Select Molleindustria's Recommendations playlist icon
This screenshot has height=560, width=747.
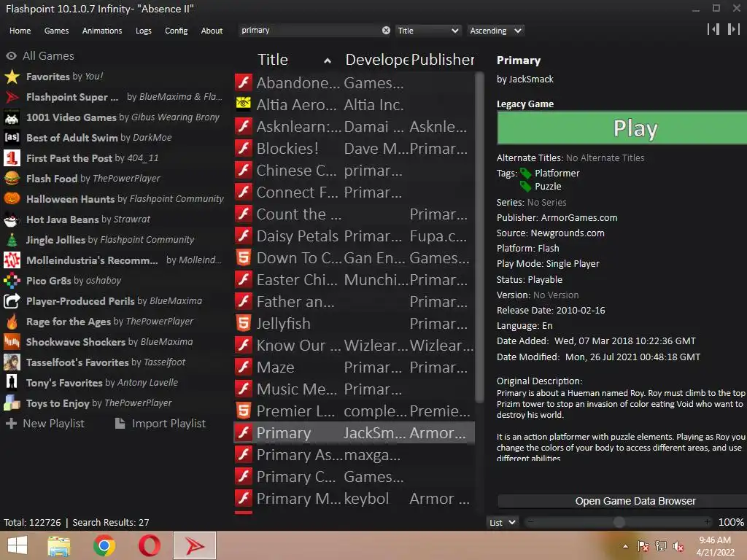[12, 260]
